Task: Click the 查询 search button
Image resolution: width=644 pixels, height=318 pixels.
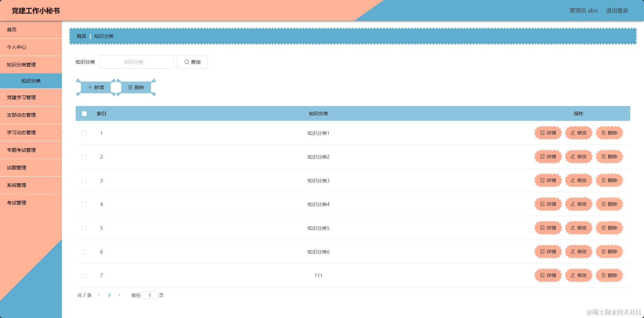Action: pos(192,62)
